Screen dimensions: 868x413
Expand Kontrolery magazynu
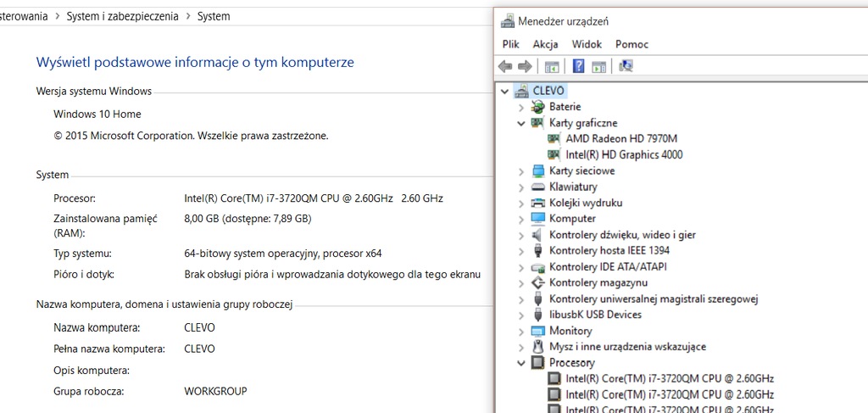[x=521, y=283]
